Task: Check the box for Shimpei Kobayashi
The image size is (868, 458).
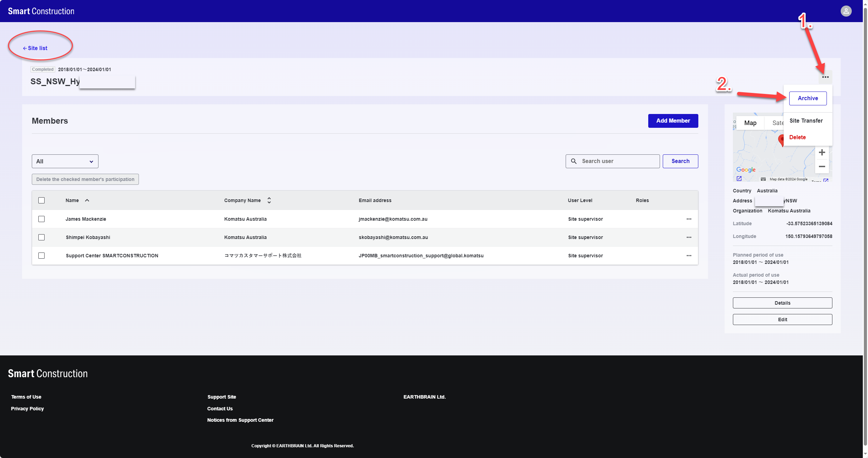Action: tap(41, 237)
